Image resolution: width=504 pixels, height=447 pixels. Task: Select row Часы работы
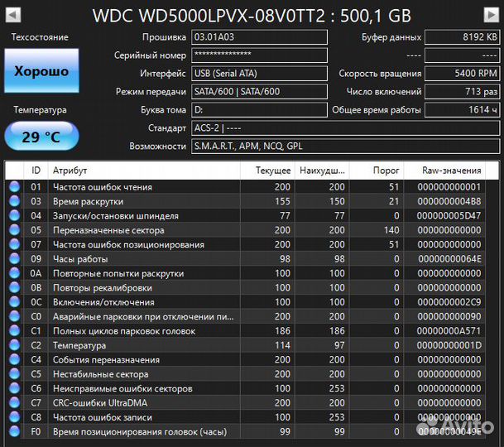[x=245, y=259]
